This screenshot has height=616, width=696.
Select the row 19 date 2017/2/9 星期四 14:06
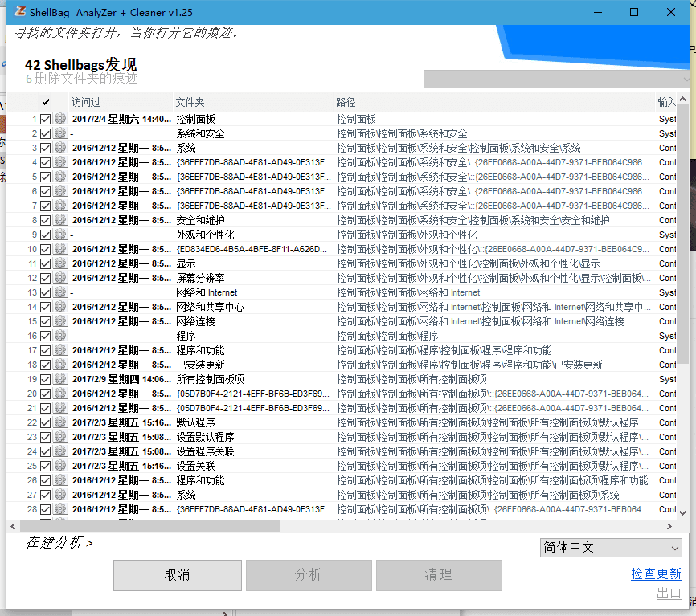121,379
